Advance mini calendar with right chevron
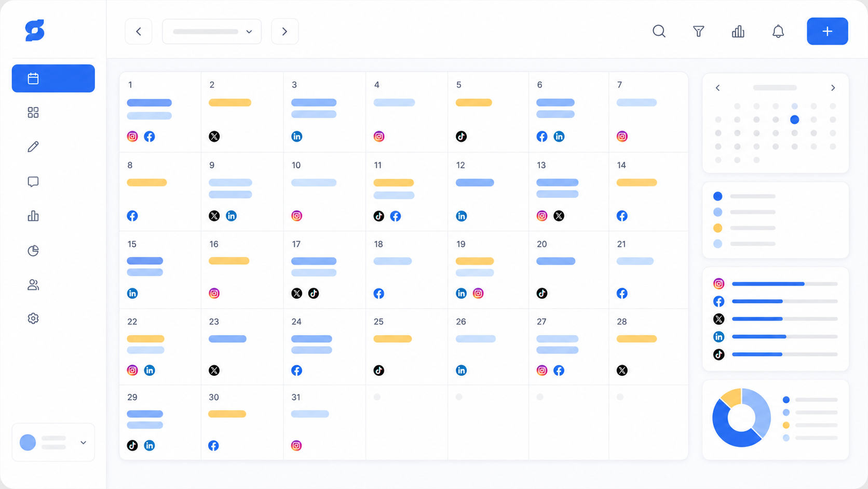Image resolution: width=868 pixels, height=489 pixels. point(833,88)
